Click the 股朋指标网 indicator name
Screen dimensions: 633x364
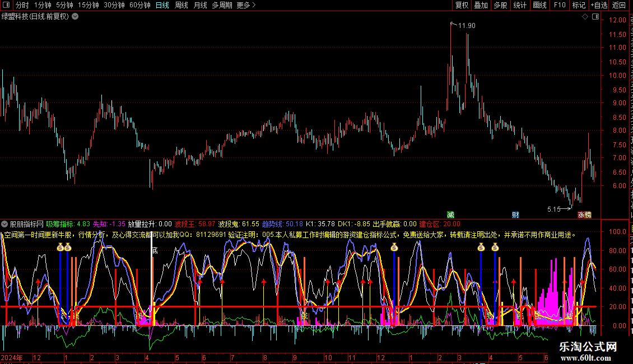(27, 224)
